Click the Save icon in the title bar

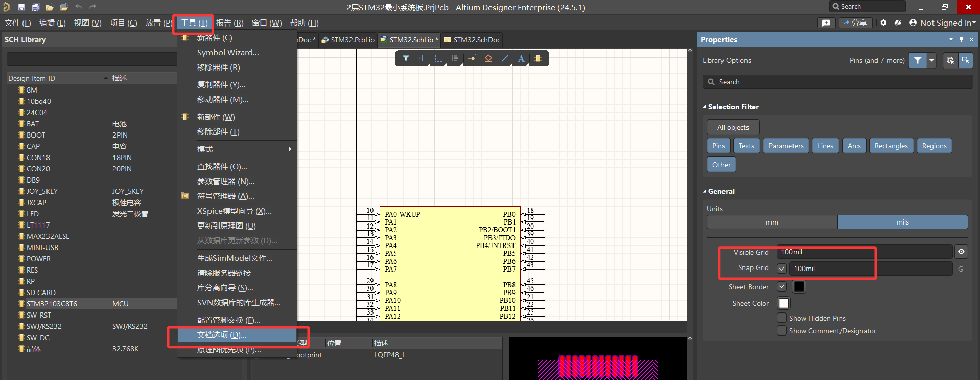coord(21,7)
